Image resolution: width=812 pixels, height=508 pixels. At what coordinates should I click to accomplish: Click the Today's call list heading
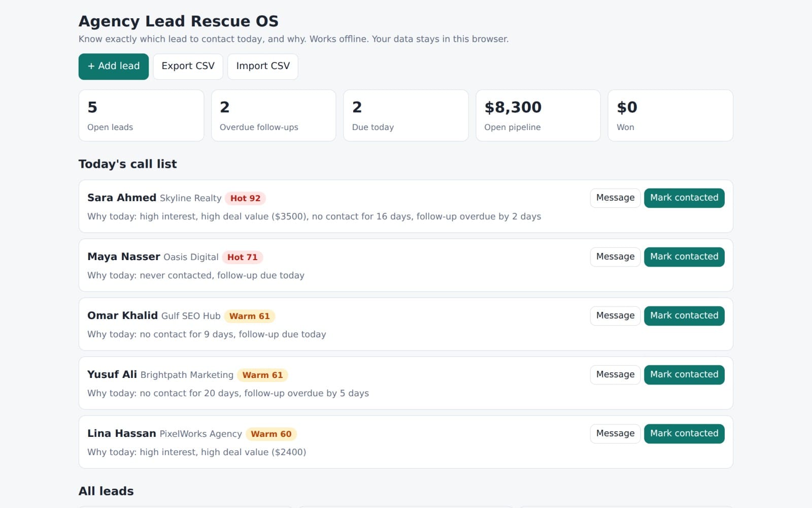(128, 164)
